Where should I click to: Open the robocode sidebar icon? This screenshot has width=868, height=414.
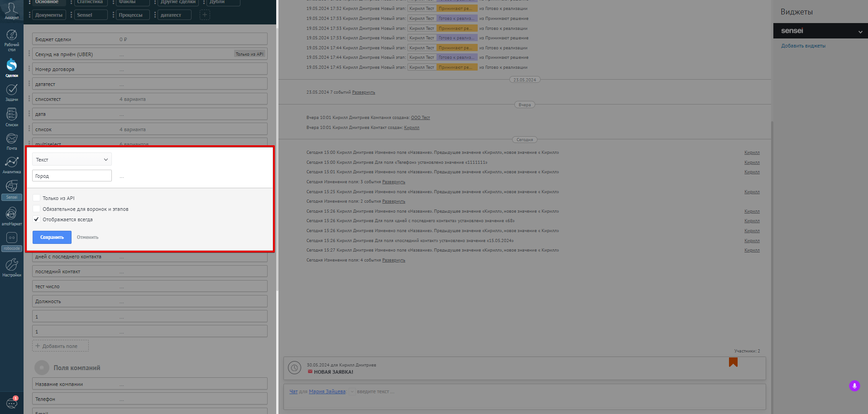[11, 242]
